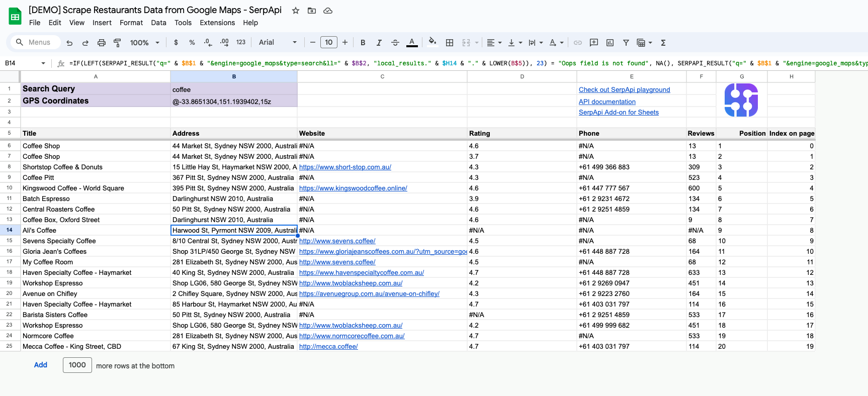Toggle Italic formatting
Viewport: 868px width, 396px height.
coord(379,43)
